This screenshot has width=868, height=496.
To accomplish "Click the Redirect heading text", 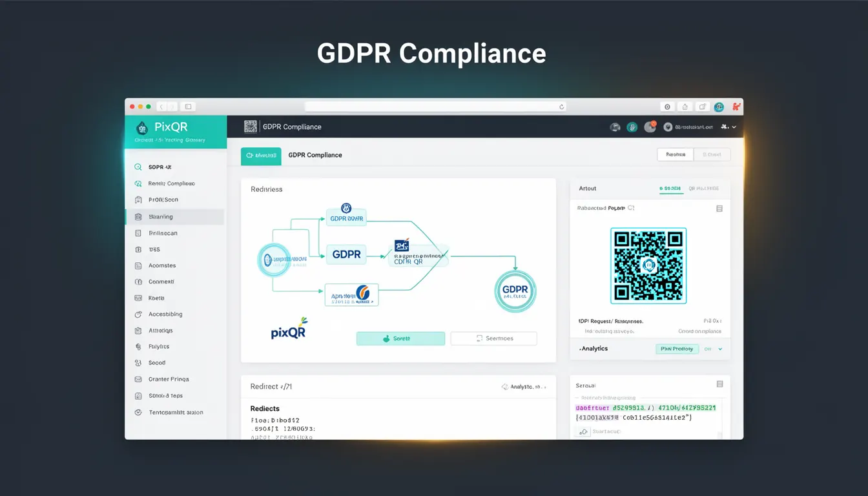I will coord(271,387).
